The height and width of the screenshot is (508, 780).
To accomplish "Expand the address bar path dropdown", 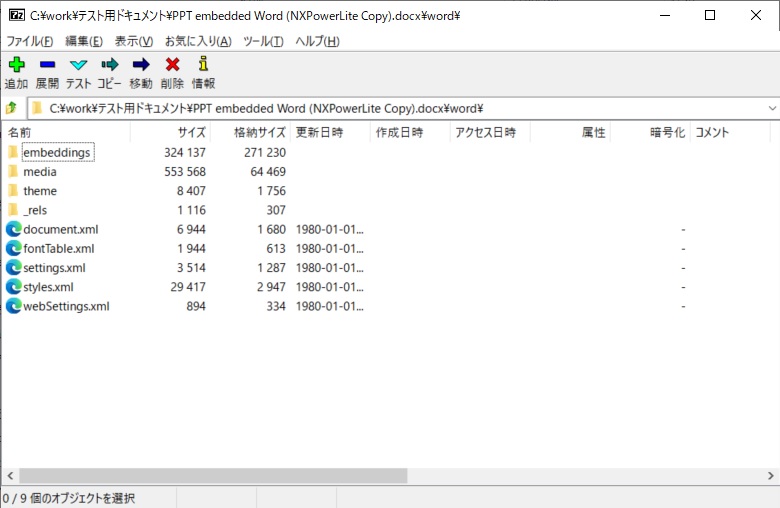I will [772, 108].
